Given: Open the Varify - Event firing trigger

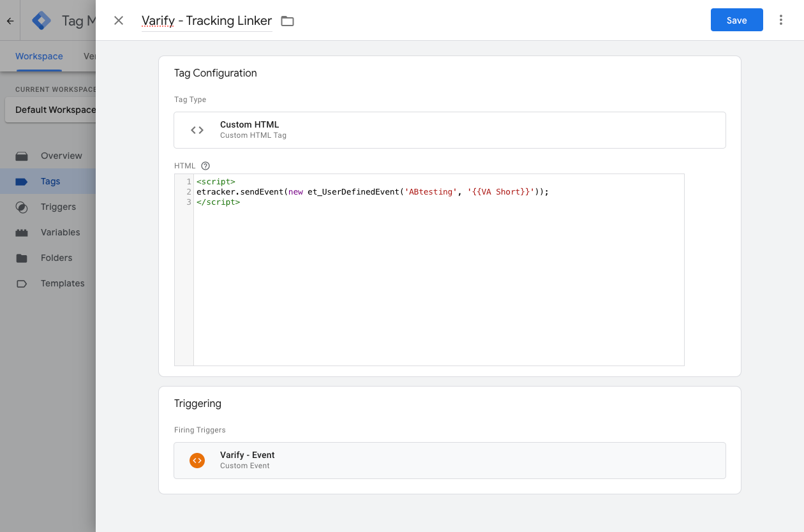Looking at the screenshot, I should click(x=450, y=461).
